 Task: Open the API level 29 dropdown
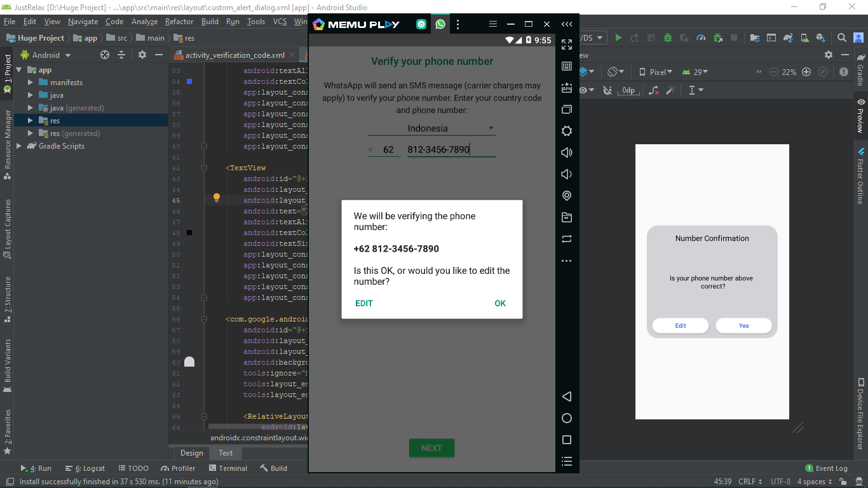point(695,72)
